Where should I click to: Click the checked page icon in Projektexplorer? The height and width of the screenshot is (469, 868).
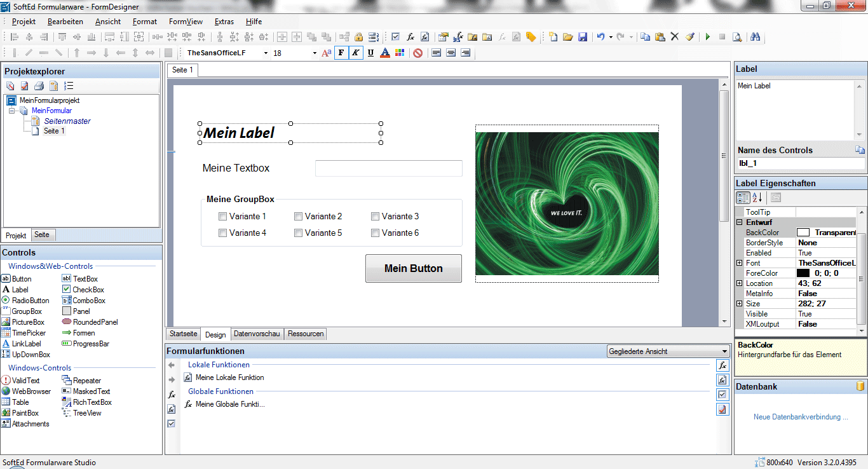[25, 86]
